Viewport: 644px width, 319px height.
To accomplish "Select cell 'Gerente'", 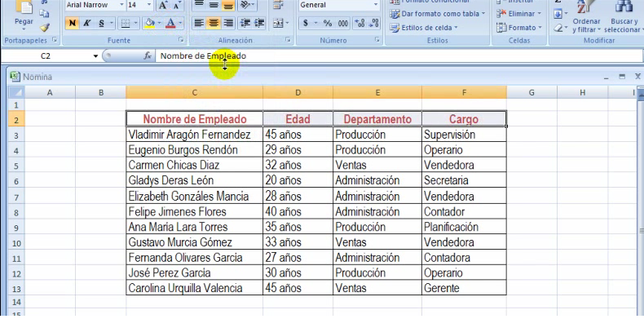I will point(464,288).
